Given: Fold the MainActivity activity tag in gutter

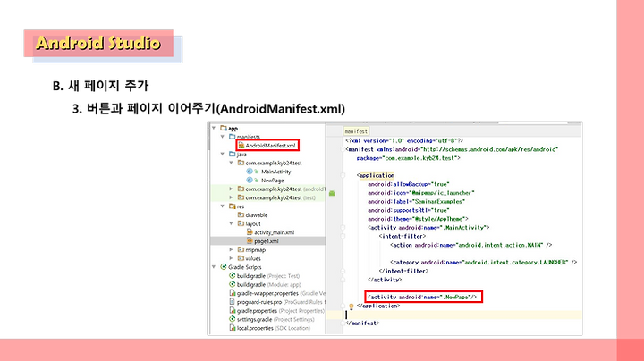Looking at the screenshot, I should point(343,227).
